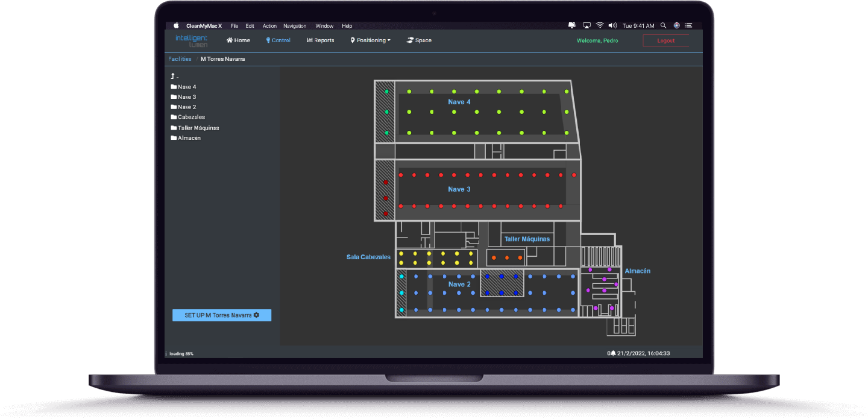Select the middle green light left of Nave 4

click(386, 112)
